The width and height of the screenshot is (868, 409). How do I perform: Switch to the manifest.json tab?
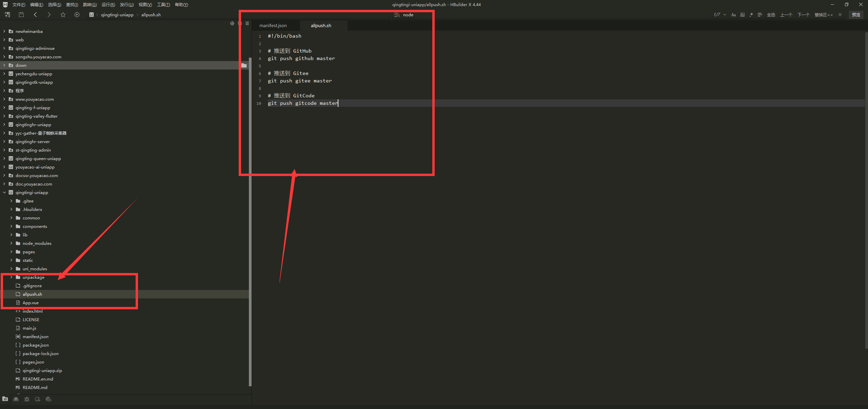[273, 25]
